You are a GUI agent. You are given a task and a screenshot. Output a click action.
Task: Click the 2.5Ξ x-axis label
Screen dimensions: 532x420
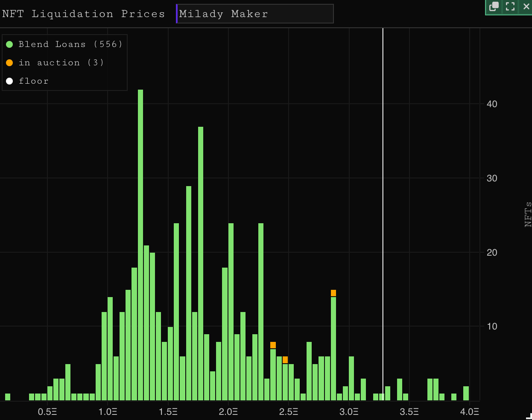[289, 411]
